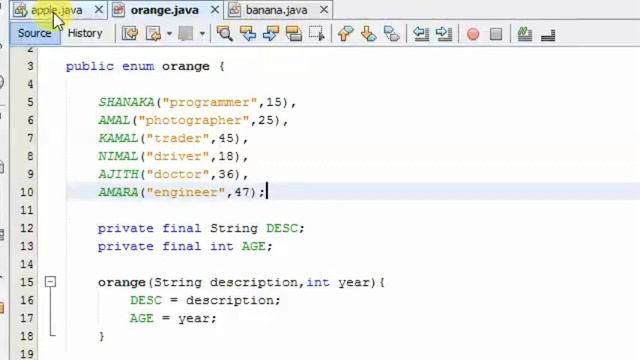The height and width of the screenshot is (360, 640).
Task: Click the NIMAL enum constant
Action: [118, 156]
